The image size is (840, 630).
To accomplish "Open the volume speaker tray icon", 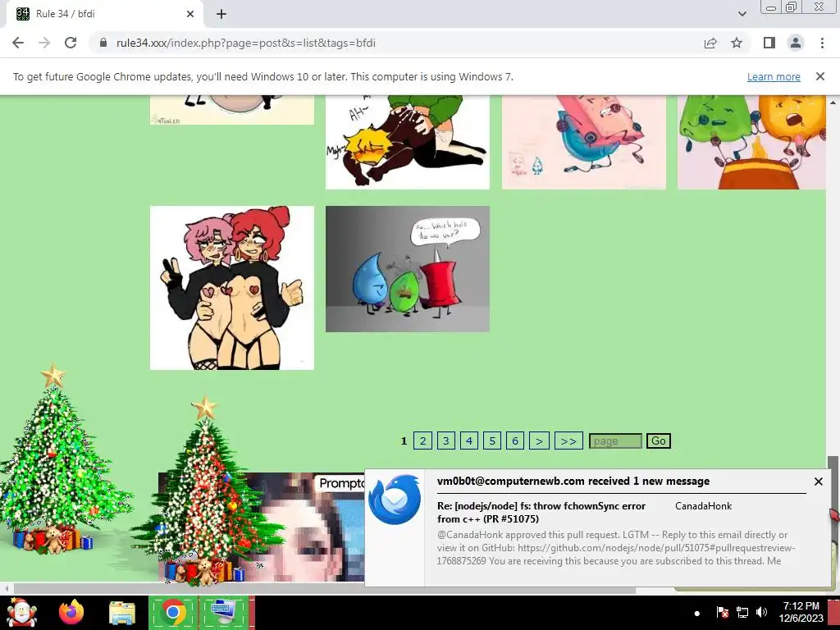I will point(760,612).
